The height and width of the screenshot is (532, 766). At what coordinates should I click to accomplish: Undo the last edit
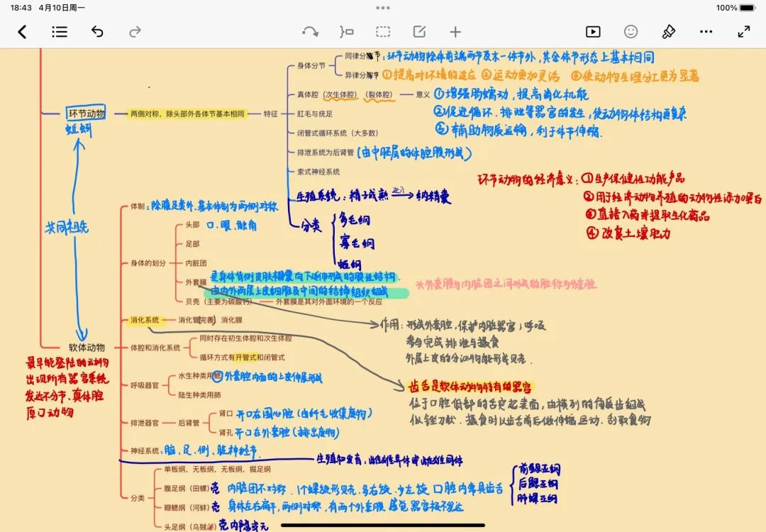[x=97, y=32]
